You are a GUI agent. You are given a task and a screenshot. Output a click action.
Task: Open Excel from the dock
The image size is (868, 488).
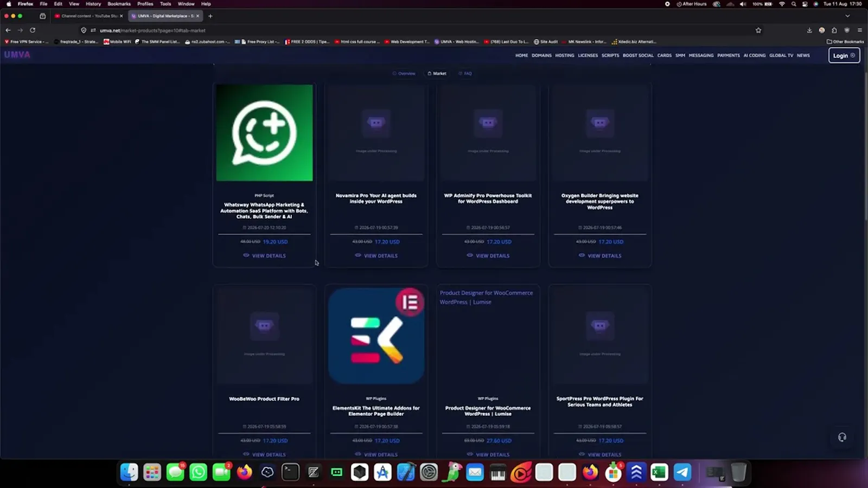tap(659, 472)
